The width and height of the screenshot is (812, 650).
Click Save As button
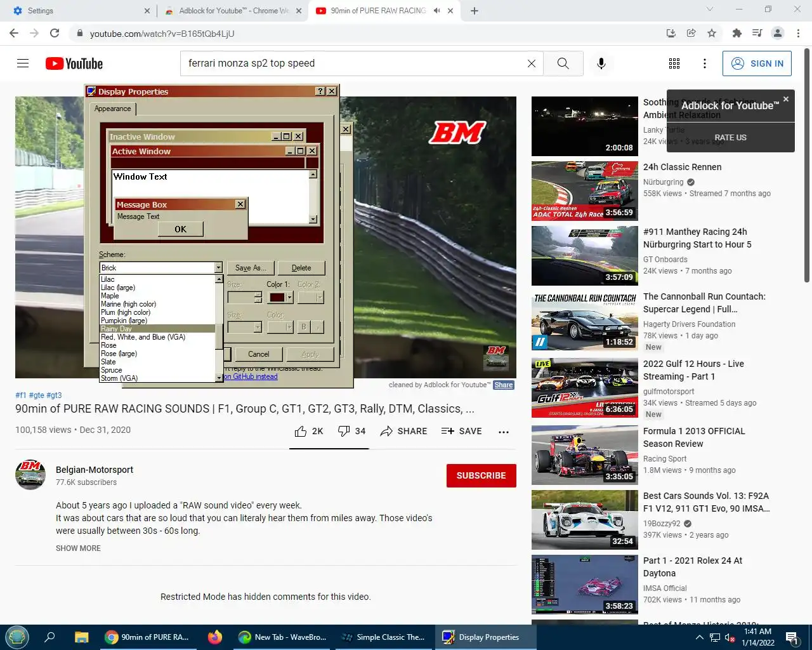point(251,268)
